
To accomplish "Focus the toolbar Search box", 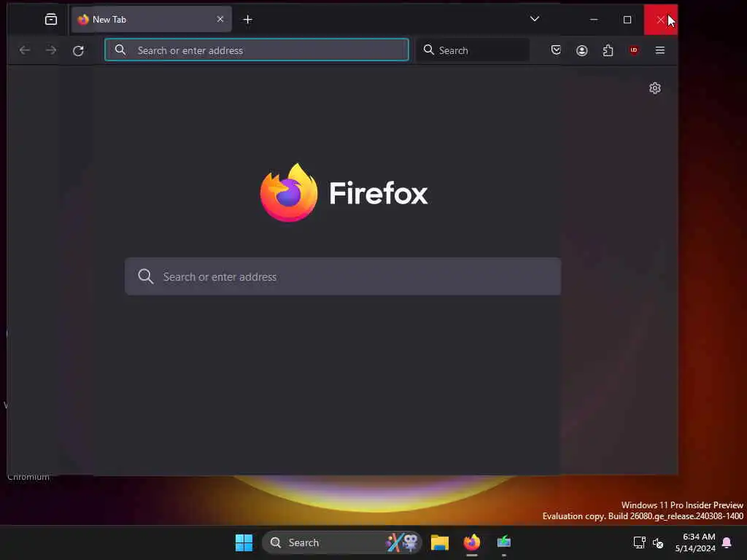I will pos(473,50).
